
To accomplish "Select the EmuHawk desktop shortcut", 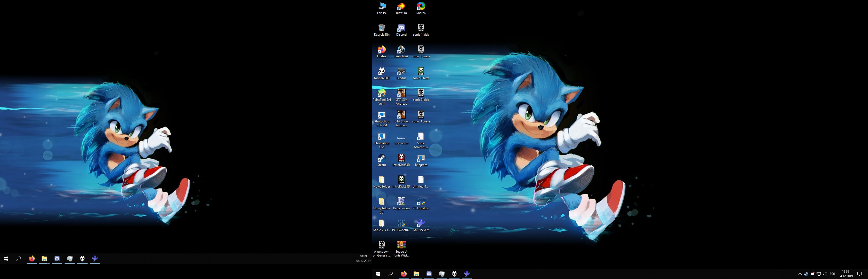I will 401,52.
